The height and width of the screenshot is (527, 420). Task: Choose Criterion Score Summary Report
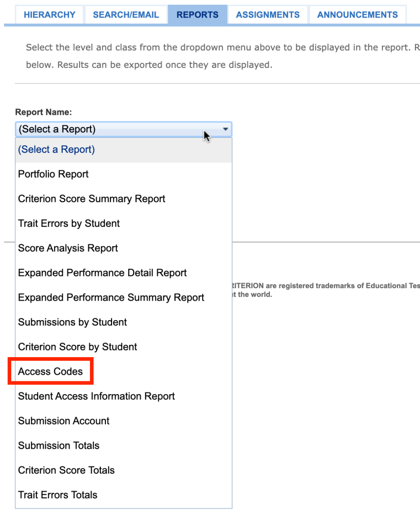[92, 199]
